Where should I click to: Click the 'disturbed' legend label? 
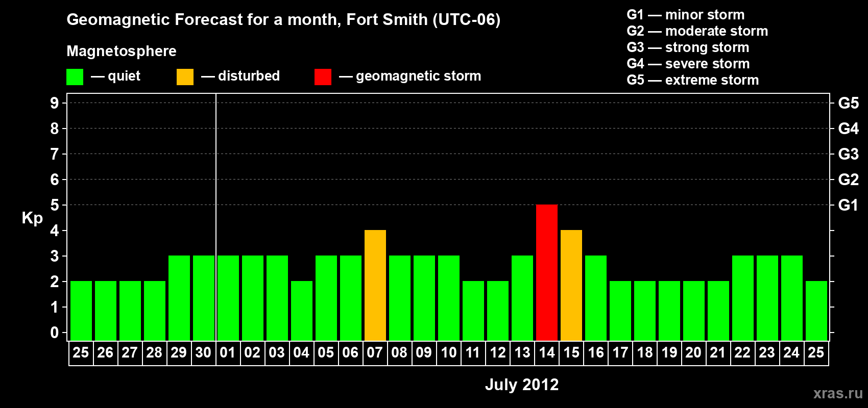tap(249, 76)
